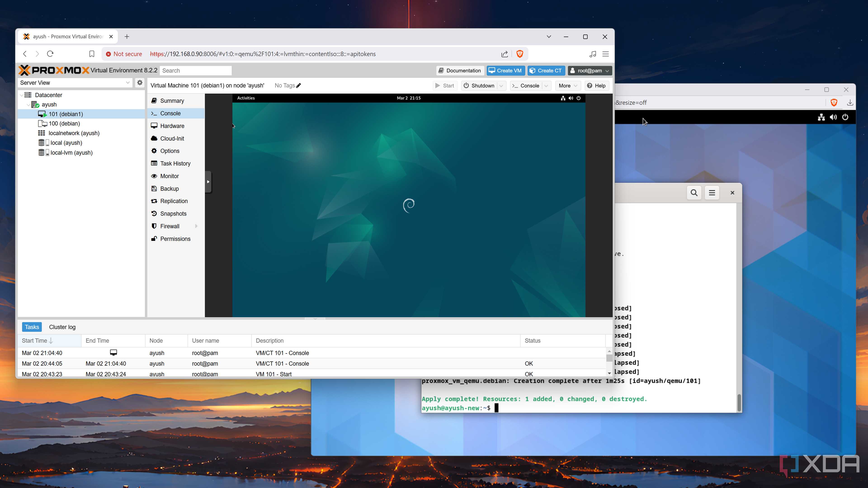This screenshot has height=488, width=868.
Task: Open Cloud-Init configuration
Action: point(172,138)
